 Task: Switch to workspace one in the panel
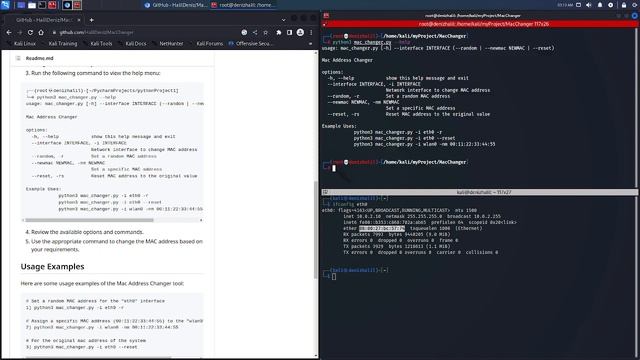pos(67,5)
